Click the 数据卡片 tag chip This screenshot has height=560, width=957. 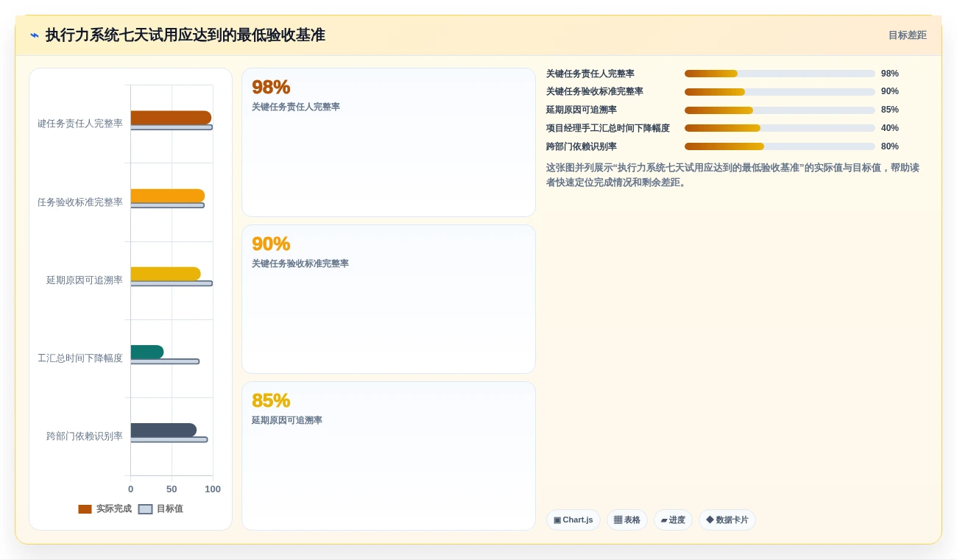click(727, 520)
